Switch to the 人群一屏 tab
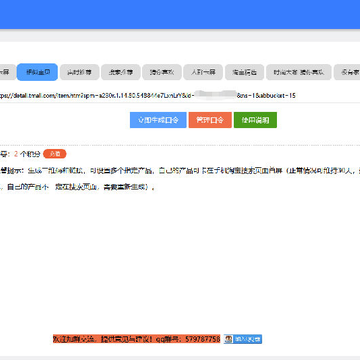Viewport: 360px width, 360px height. 203,72
